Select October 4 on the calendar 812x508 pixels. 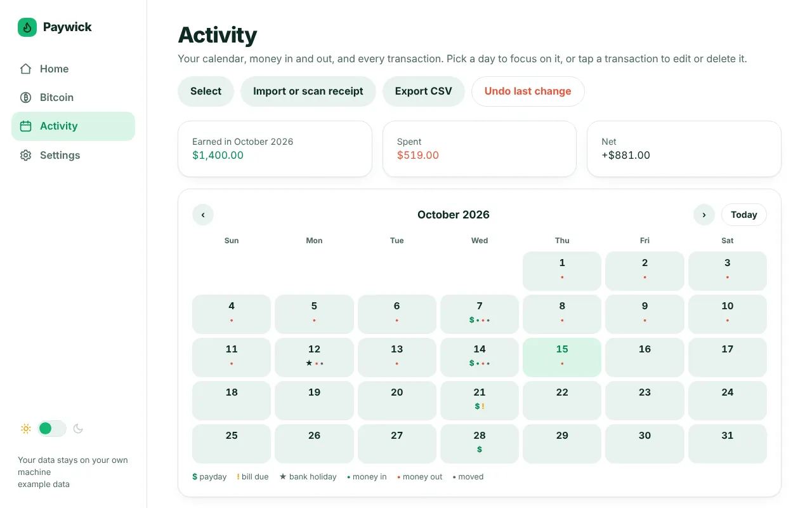(232, 314)
